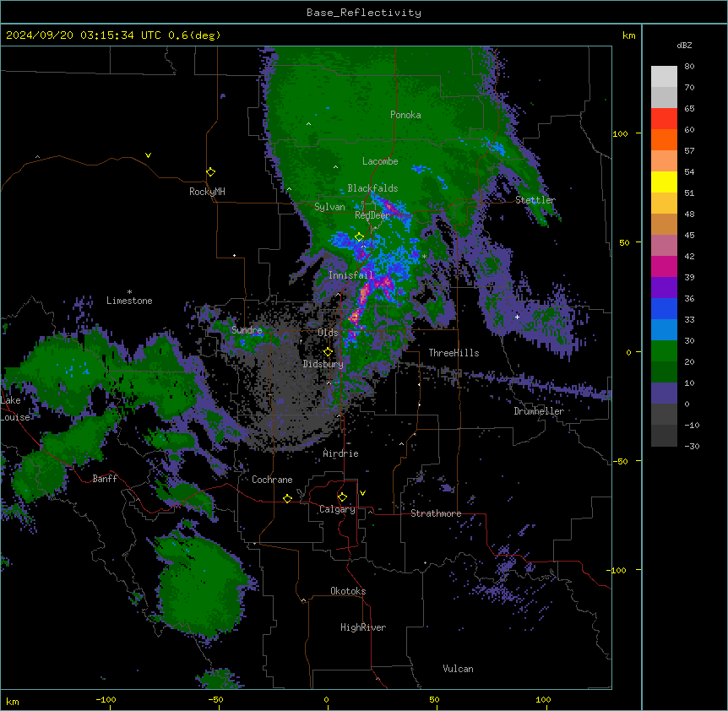The width and height of the screenshot is (728, 711).
Task: Click the Limestone label
Action: coord(129,301)
